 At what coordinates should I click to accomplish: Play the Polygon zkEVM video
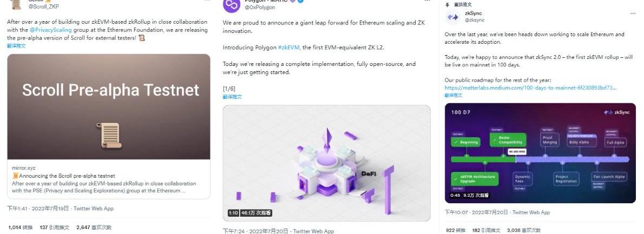pos(326,163)
